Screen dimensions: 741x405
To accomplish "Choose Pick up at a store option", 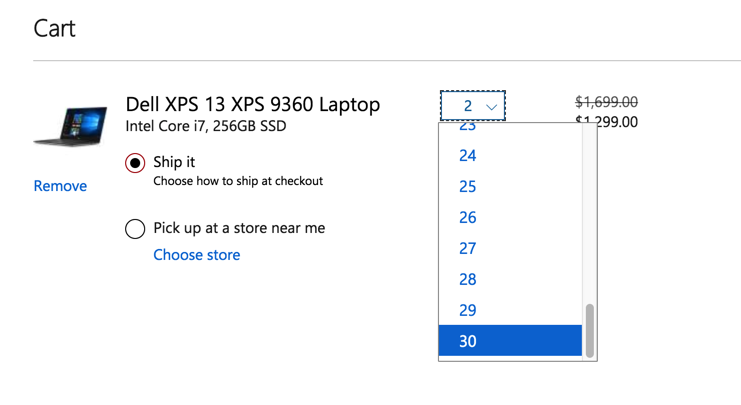I will tap(135, 229).
